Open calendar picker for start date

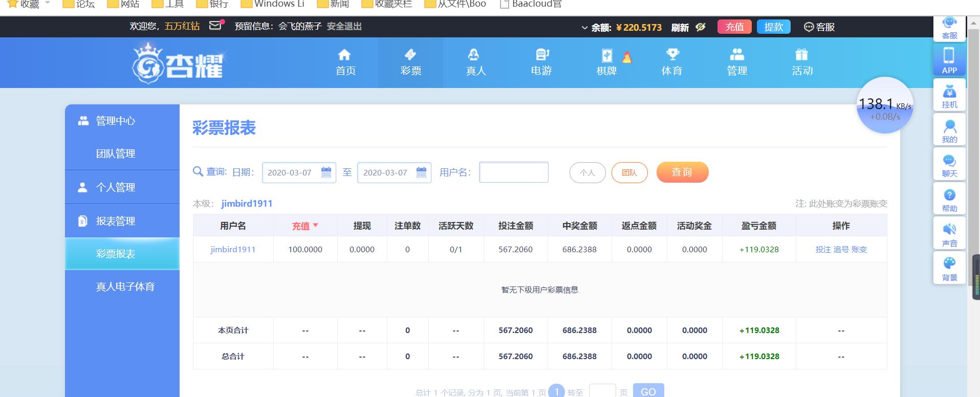point(326,172)
